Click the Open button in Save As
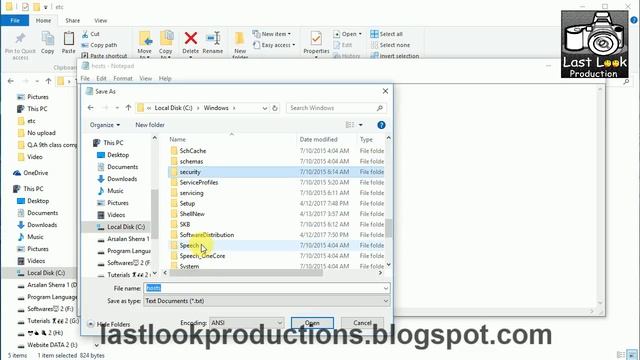Image resolution: width=640 pixels, height=360 pixels. pos(312,323)
